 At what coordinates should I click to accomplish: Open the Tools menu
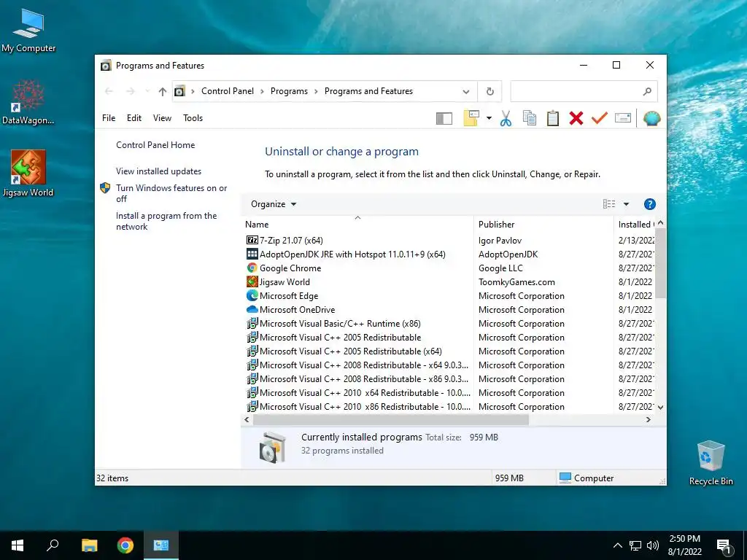[x=193, y=118]
